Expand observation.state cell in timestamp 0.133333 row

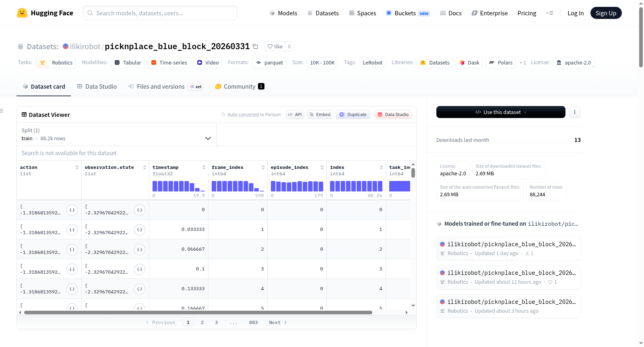pyautogui.click(x=140, y=289)
